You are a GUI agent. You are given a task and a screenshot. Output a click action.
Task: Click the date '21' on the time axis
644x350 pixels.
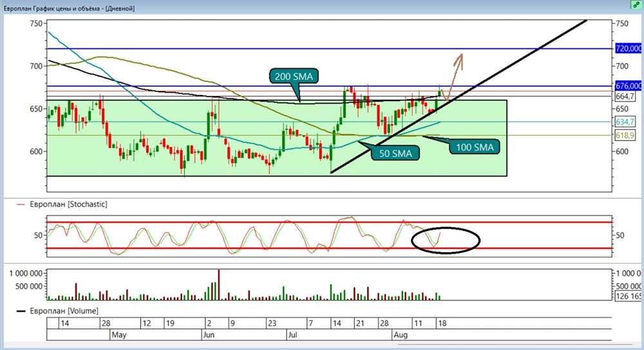[x=360, y=324]
